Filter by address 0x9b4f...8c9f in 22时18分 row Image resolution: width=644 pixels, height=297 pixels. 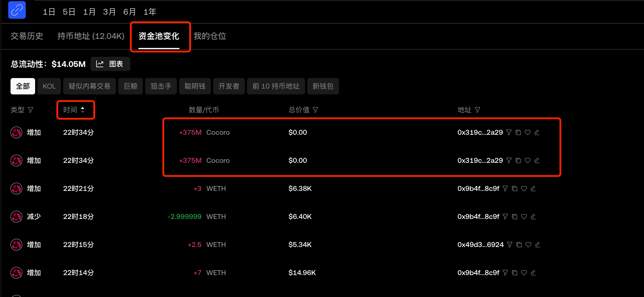click(x=505, y=217)
